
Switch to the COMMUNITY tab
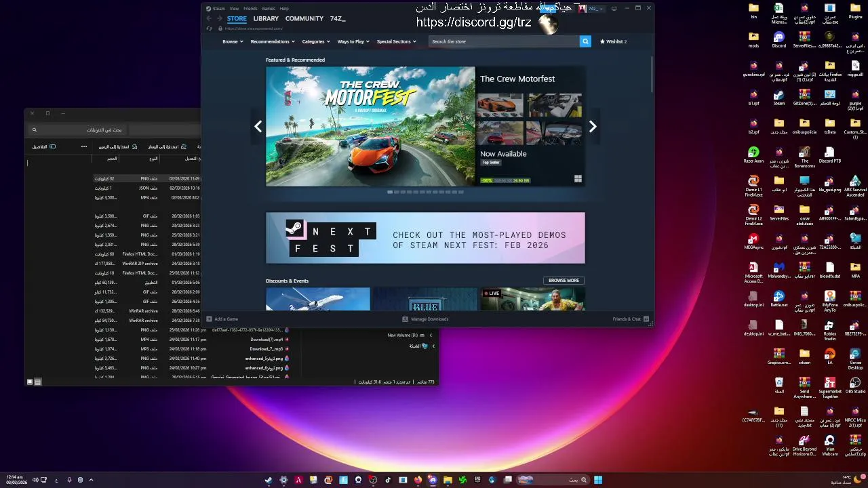click(x=304, y=19)
